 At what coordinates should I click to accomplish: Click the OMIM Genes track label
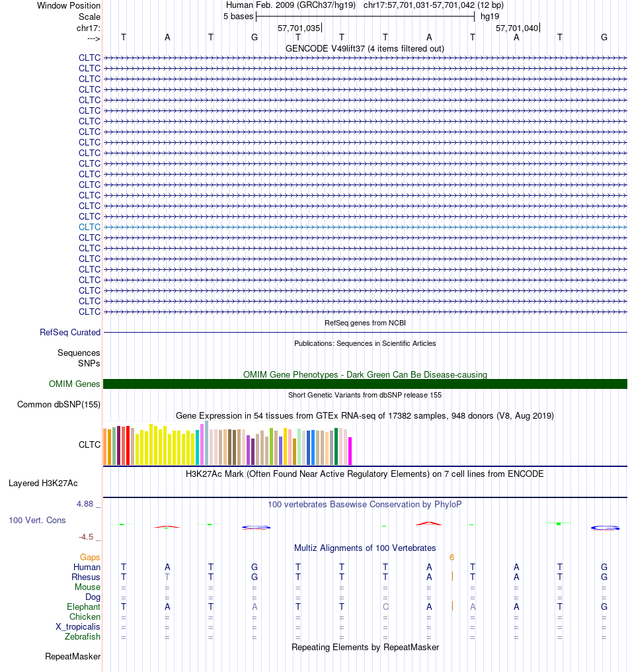click(74, 384)
